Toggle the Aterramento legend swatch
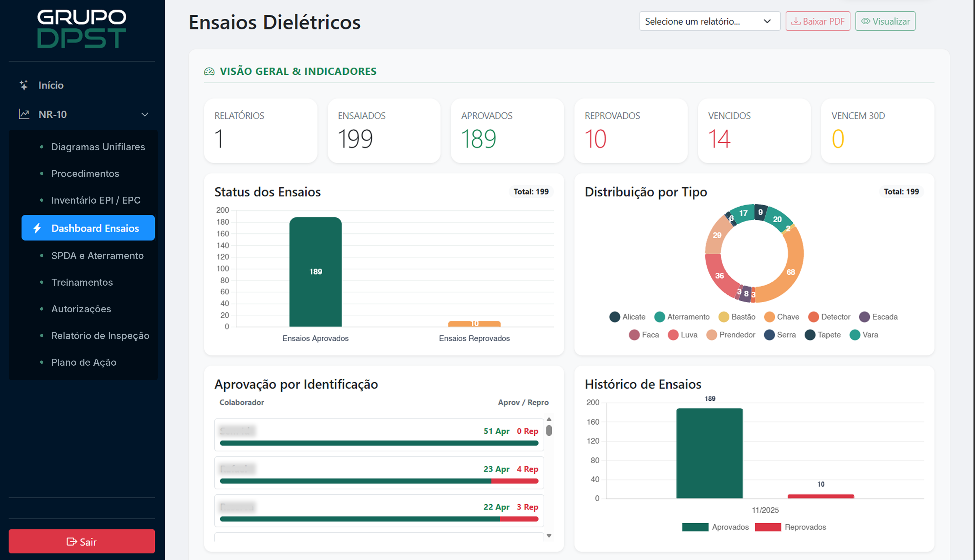 pos(660,317)
